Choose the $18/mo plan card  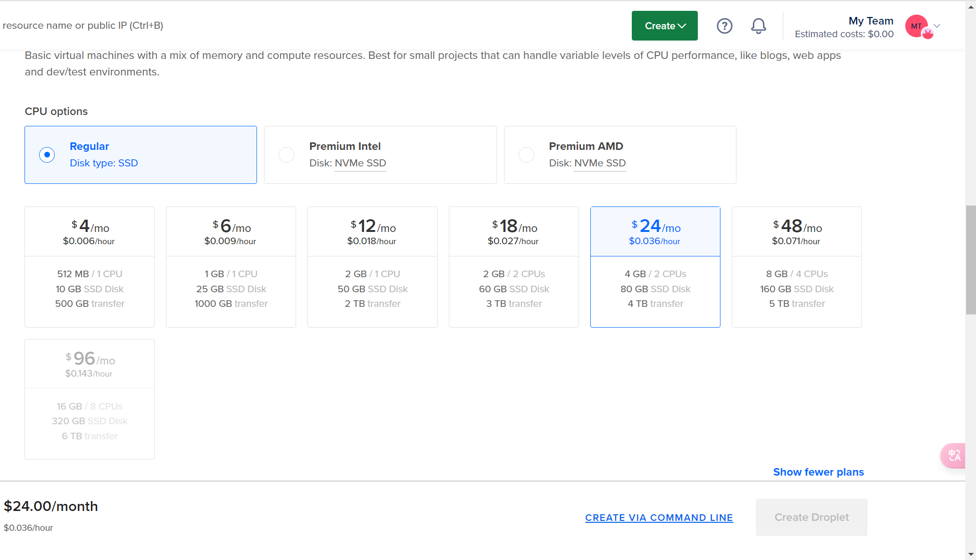[514, 267]
